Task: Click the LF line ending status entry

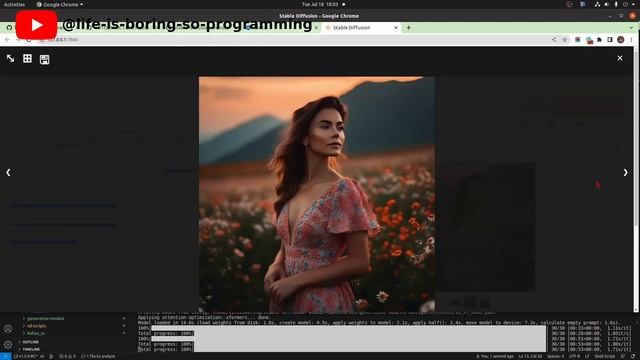Action: pos(587,356)
